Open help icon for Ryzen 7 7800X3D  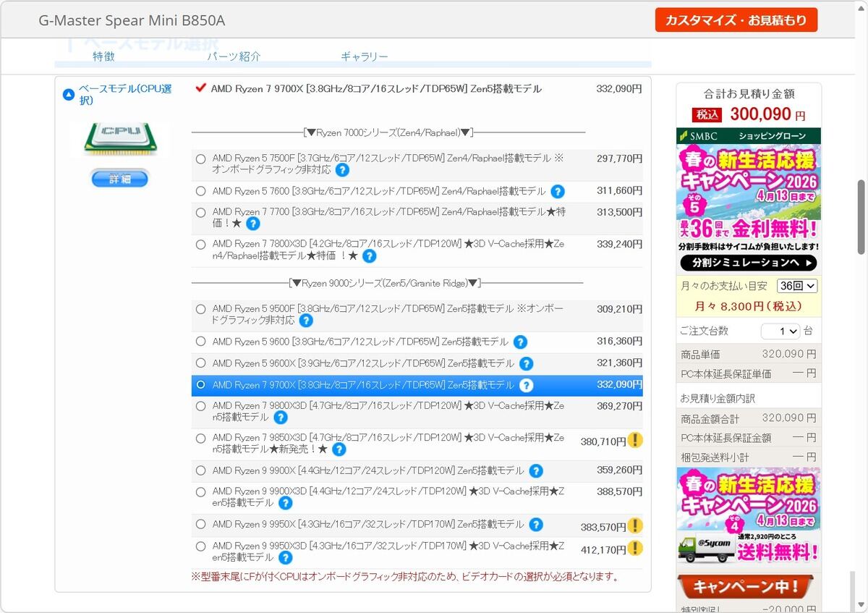point(369,256)
